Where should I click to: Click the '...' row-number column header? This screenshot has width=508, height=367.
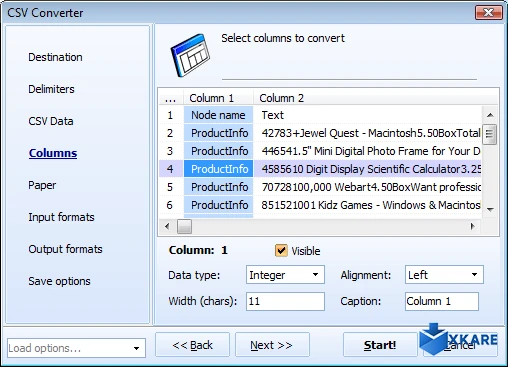click(171, 98)
